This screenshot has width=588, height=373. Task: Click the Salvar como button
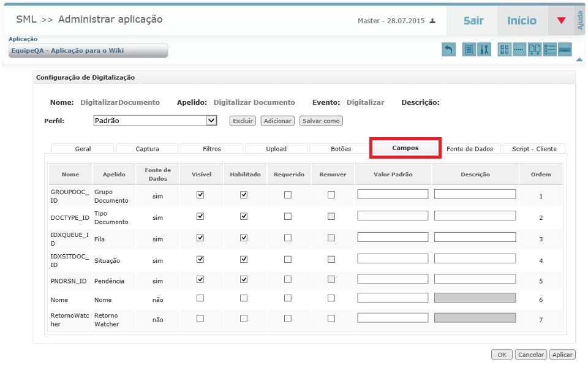point(321,121)
